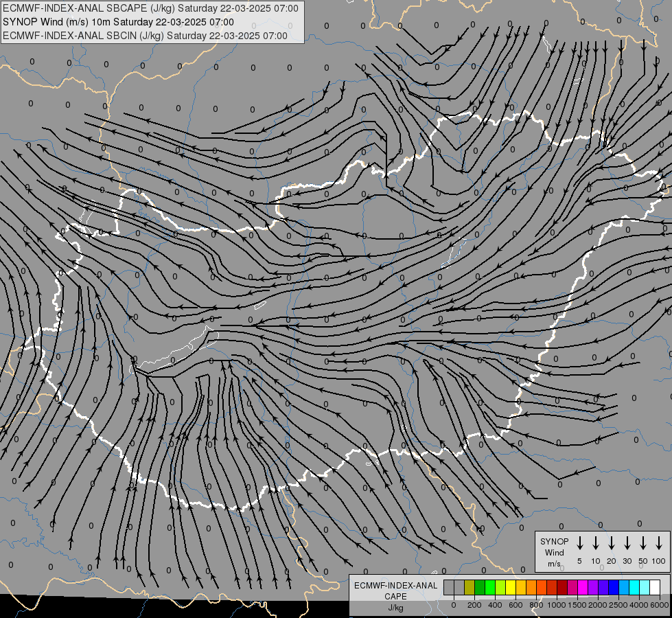Screen dimensions: 672x618
Task: Pick the pure yellow CAPE swatch
Action: tap(511, 587)
